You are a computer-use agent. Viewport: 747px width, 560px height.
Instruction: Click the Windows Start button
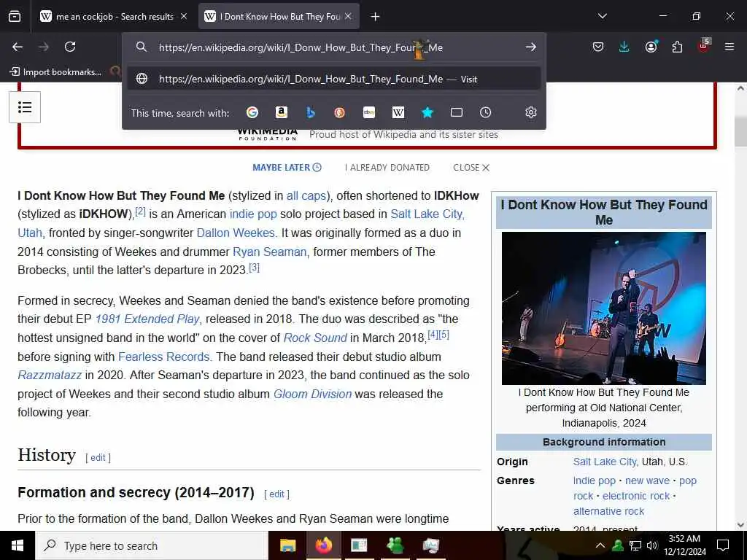pyautogui.click(x=18, y=545)
